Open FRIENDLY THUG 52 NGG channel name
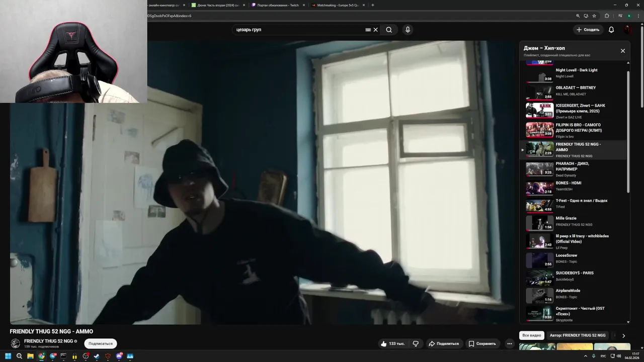 [49, 341]
